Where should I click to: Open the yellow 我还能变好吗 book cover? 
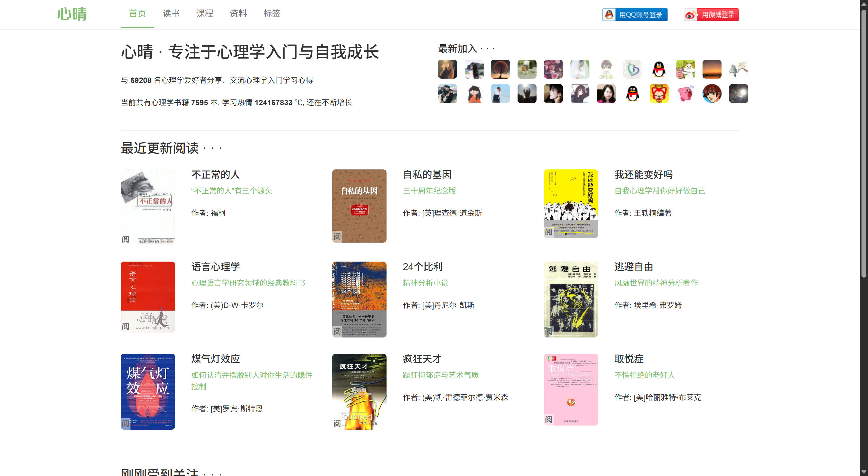pos(570,203)
